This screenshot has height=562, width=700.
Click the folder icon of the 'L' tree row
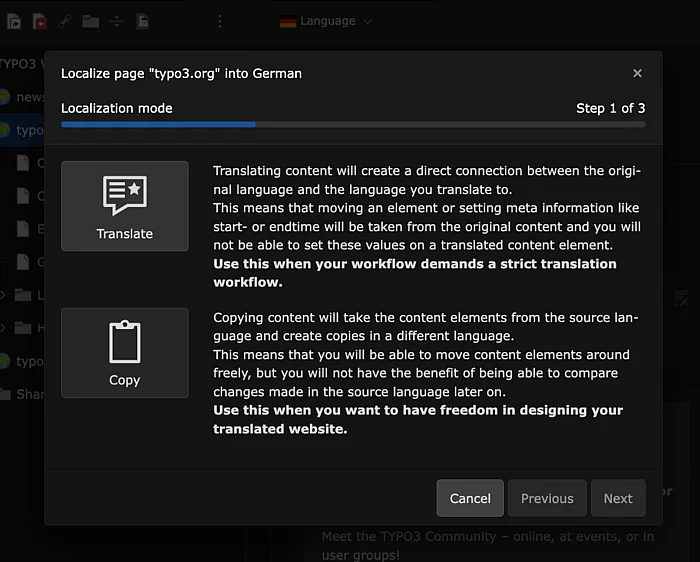[x=23, y=295]
